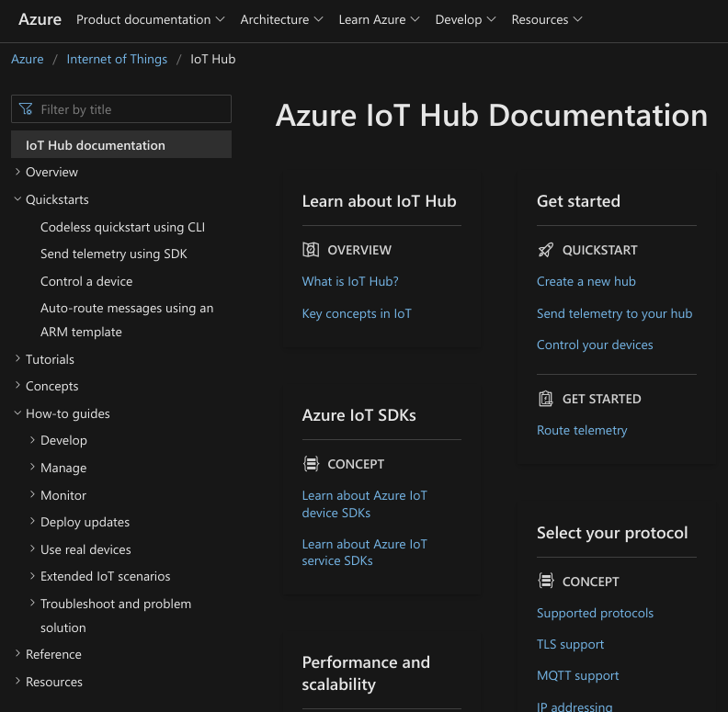The width and height of the screenshot is (728, 712).
Task: Click the Get Started book icon
Action: tap(546, 399)
